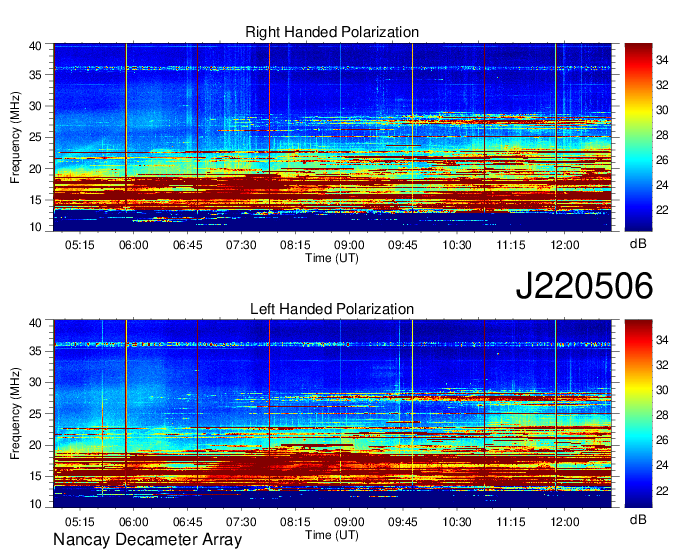Click the 25 MHz tick on the Left Handed frequency axis

[35, 414]
